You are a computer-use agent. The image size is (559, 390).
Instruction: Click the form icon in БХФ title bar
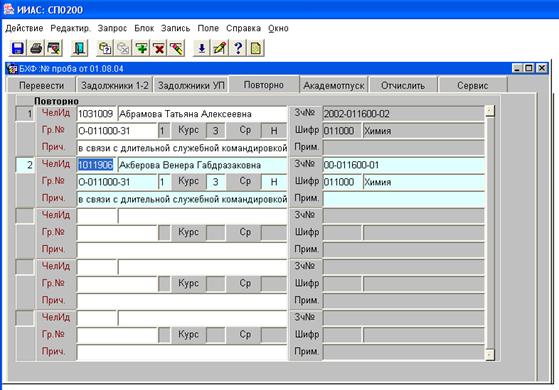(12, 68)
